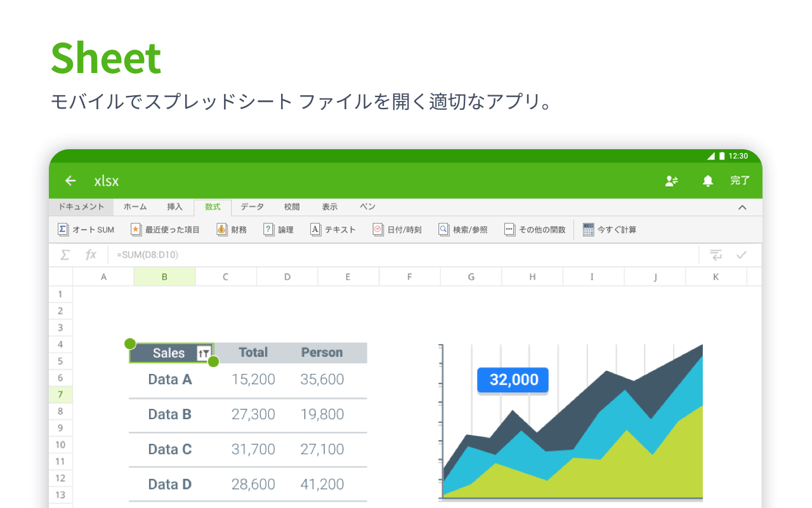812x508 pixels.
Task: Switch to the 挿入 tab
Action: tap(175, 207)
